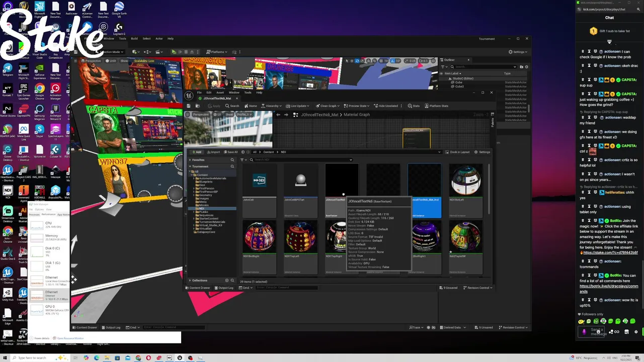This screenshot has height=362, width=644.
Task: Toggle Hide Unrelated in material editor
Action: [386, 106]
